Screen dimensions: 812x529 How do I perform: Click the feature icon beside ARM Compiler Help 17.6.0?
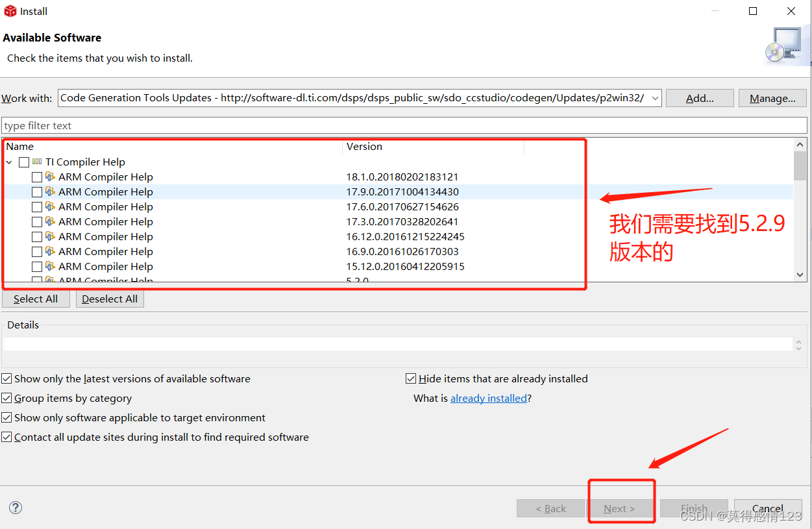[50, 206]
